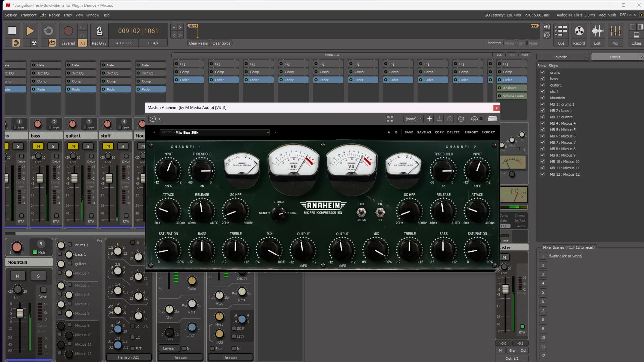Arm the global Record button
The image size is (644, 362).
(68, 31)
